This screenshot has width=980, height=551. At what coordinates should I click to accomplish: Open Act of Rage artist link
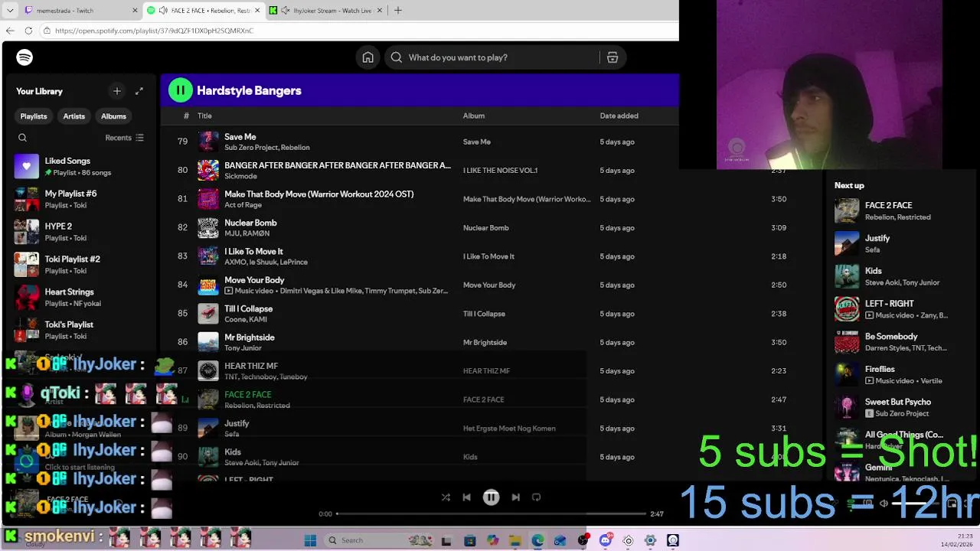243,205
